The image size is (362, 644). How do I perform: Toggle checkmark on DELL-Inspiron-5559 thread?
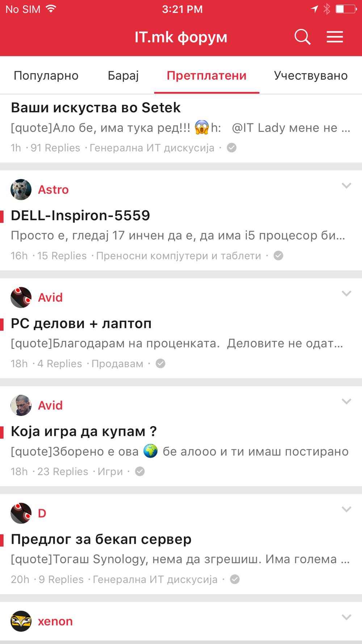(x=278, y=256)
